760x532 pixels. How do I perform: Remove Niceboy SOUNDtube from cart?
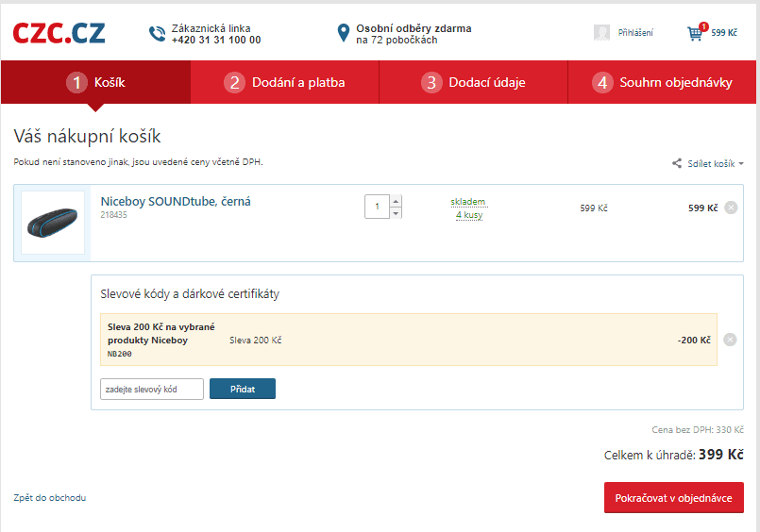click(731, 208)
